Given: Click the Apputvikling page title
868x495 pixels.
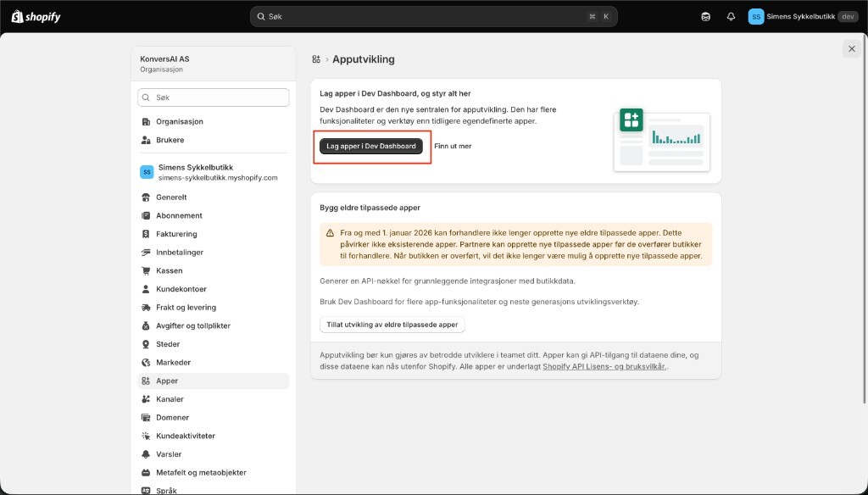Looking at the screenshot, I should (364, 59).
